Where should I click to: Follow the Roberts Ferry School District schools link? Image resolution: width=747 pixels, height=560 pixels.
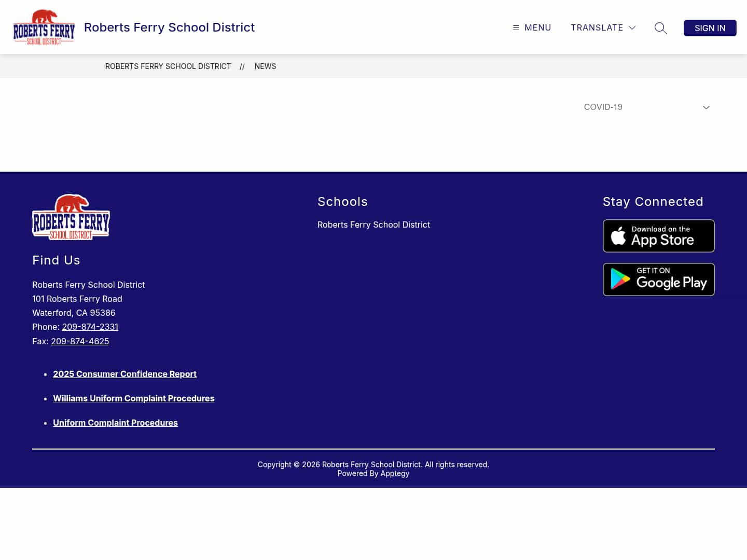tap(374, 225)
